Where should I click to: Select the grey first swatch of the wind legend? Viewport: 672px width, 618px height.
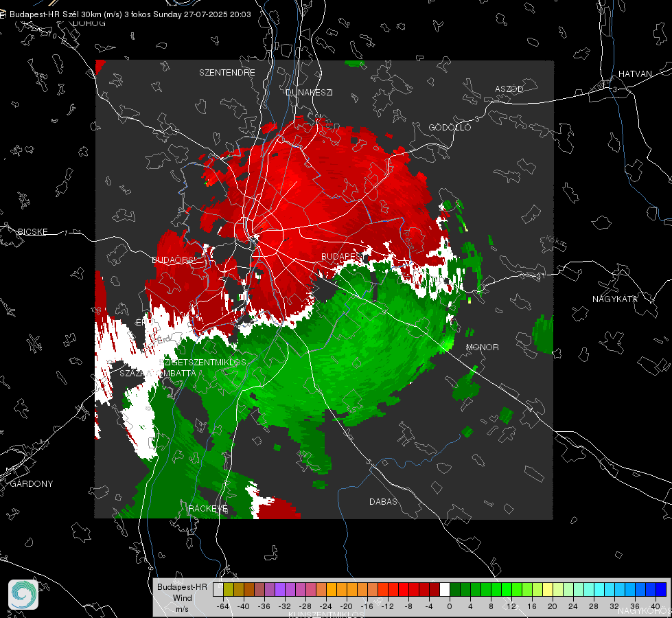(x=218, y=590)
